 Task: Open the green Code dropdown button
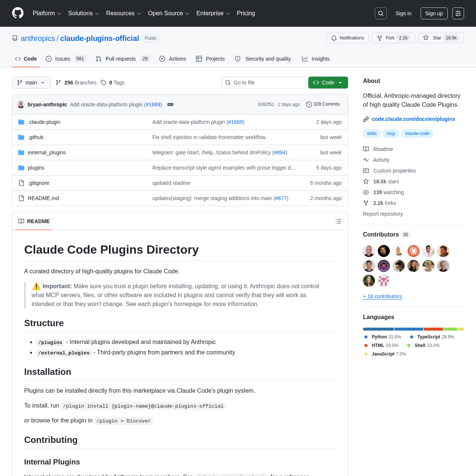[328, 83]
